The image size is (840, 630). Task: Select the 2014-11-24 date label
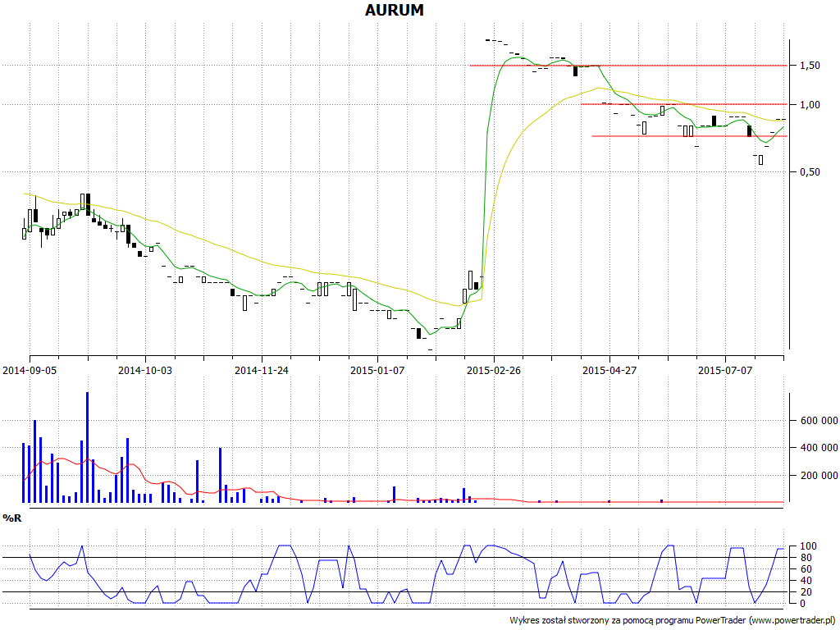[262, 370]
